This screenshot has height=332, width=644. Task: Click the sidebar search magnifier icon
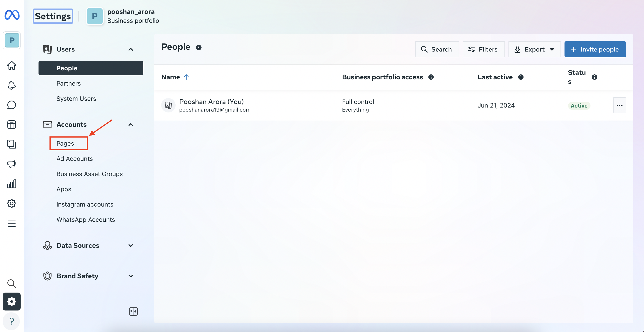click(x=11, y=283)
